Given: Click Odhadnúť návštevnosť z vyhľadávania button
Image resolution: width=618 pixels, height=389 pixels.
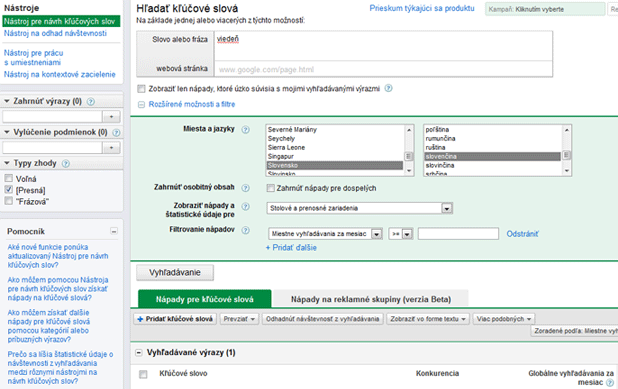Looking at the screenshot, I should point(322,319).
